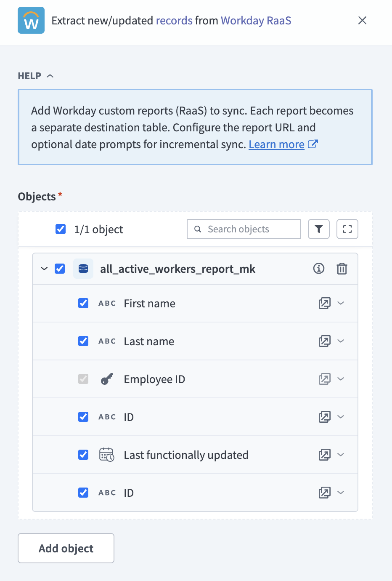Click ABC icon of ID row below Employee ID

point(107,417)
